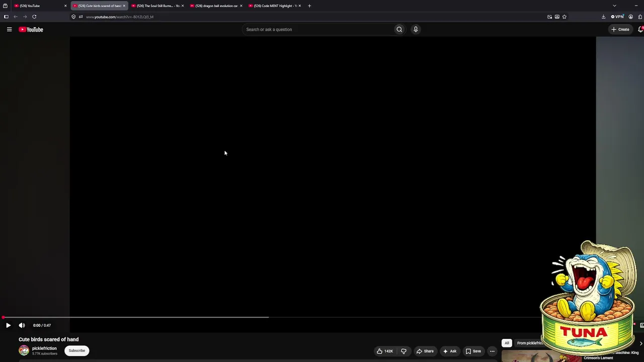Image resolution: width=644 pixels, height=362 pixels.
Task: Open the picklefriction channel name link
Action: [x=44, y=348]
